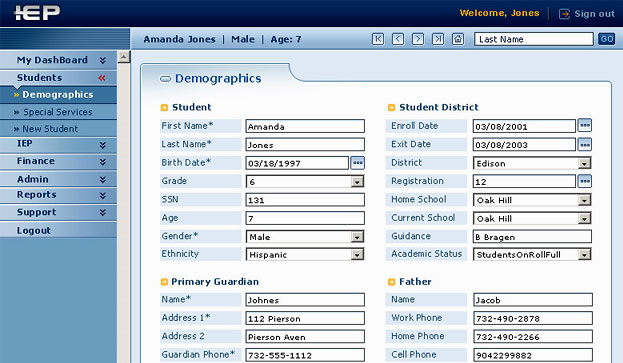Open Birth Date calendar picker
This screenshot has height=363, width=623.
[358, 163]
